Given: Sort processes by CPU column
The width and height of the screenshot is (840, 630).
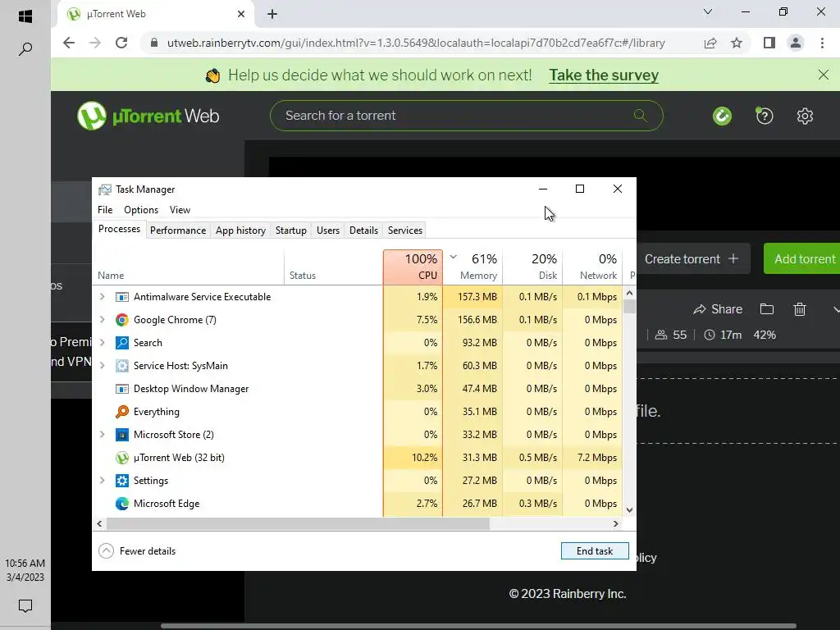Looking at the screenshot, I should coord(413,267).
